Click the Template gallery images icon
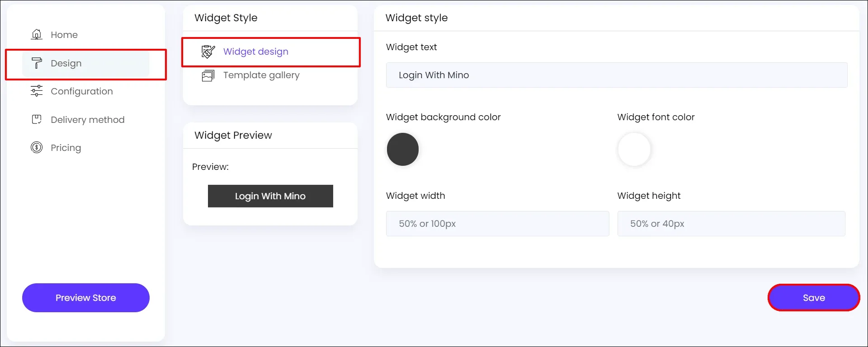Screen dimensions: 868x347 [x=208, y=75]
